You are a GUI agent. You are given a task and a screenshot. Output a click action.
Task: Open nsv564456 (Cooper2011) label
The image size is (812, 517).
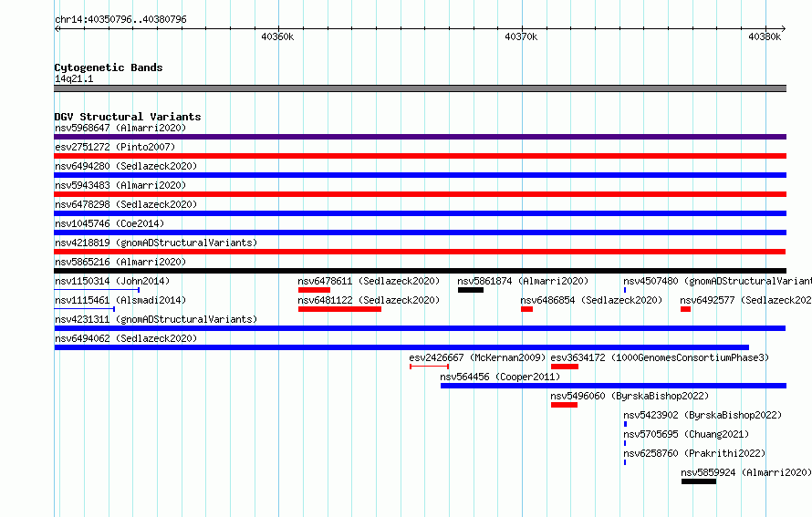[500, 377]
